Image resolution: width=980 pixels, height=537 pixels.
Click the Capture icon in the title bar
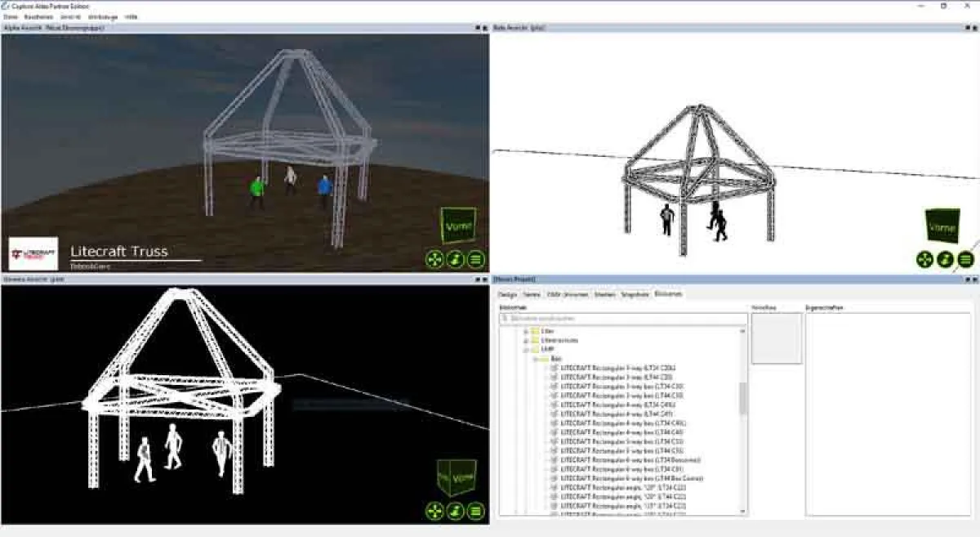(6, 6)
